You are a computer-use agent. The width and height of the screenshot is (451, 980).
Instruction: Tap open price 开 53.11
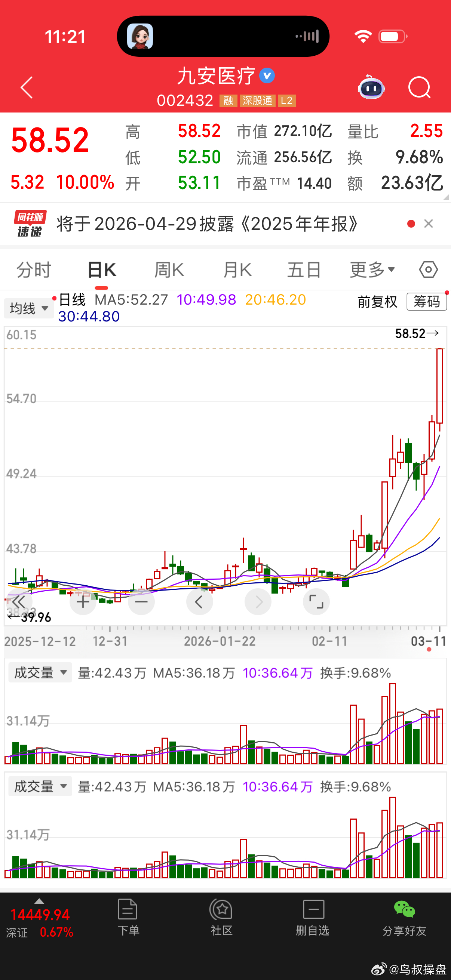coord(173,183)
